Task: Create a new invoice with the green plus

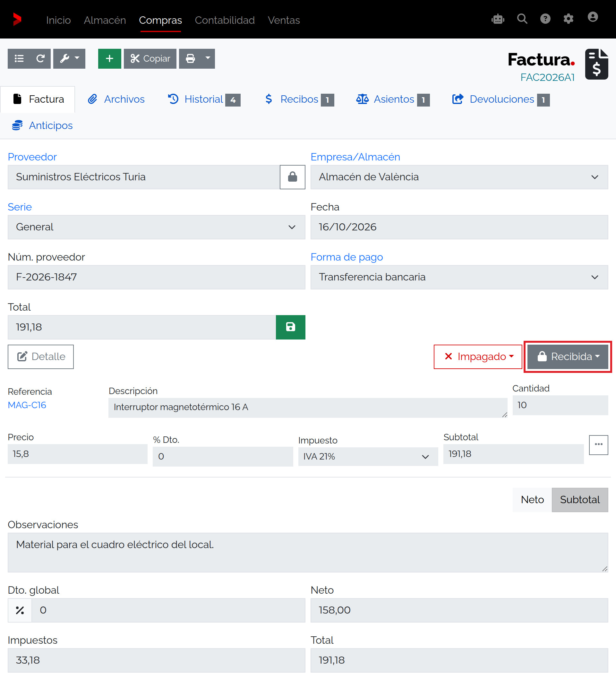Action: click(109, 59)
